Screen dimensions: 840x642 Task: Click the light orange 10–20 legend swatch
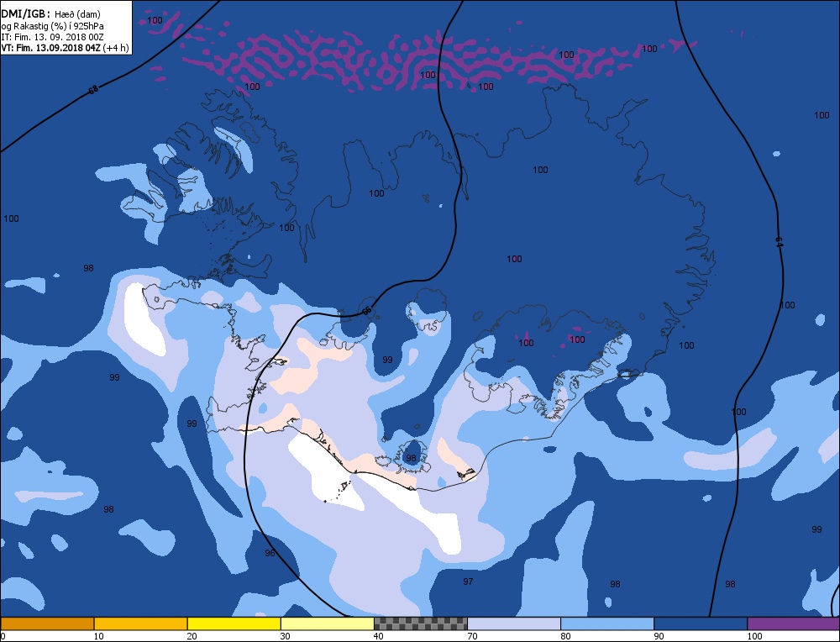140,624
